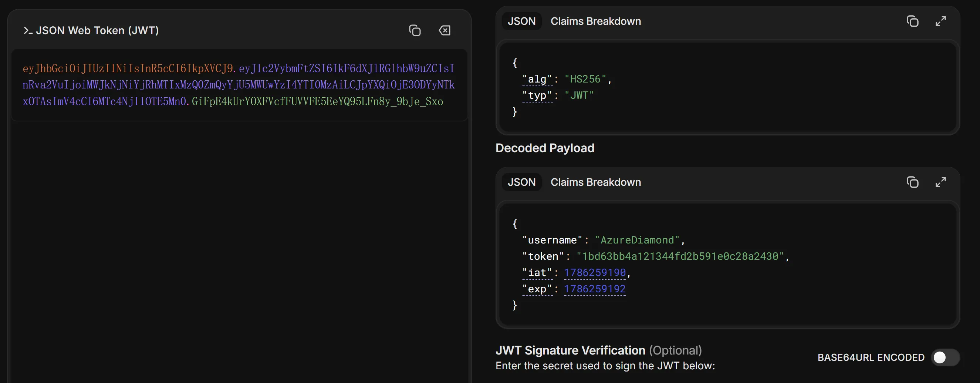Expand the decoded payload panel
Viewport: 980px width, 383px height.
940,182
